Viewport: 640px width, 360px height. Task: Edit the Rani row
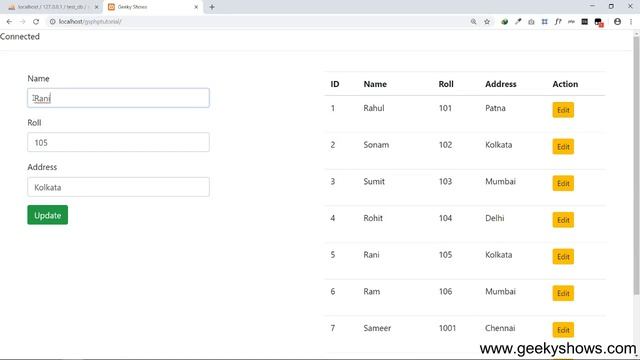[563, 257]
